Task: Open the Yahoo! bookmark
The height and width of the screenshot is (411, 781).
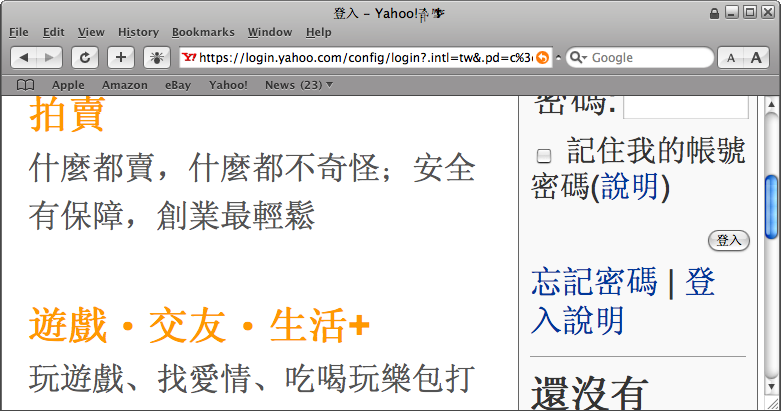Action: (228, 85)
